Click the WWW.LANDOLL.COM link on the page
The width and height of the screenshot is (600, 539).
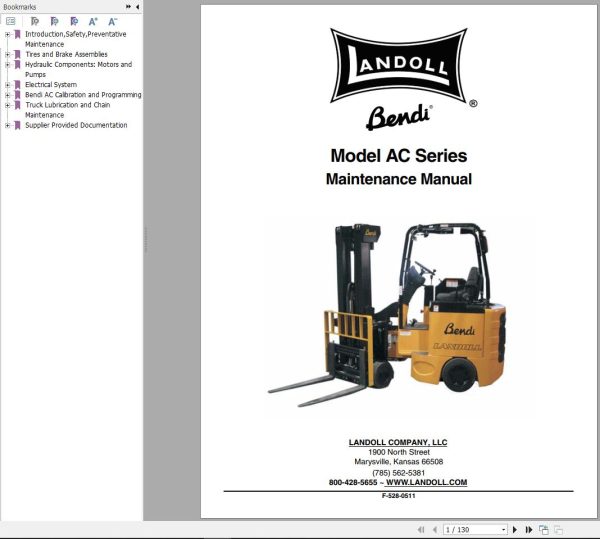[426, 482]
